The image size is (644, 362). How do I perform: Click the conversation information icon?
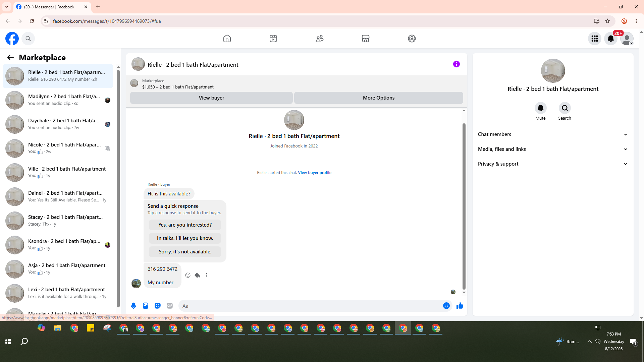pyautogui.click(x=457, y=64)
